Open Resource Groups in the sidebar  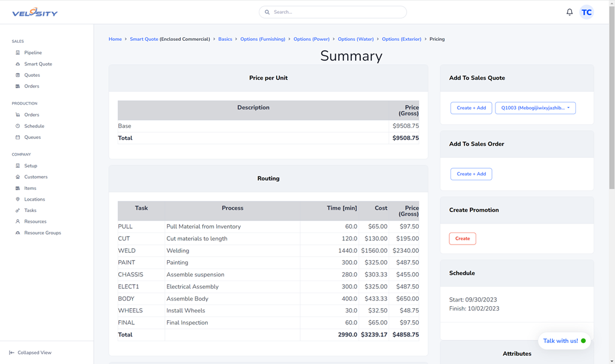[42, 233]
